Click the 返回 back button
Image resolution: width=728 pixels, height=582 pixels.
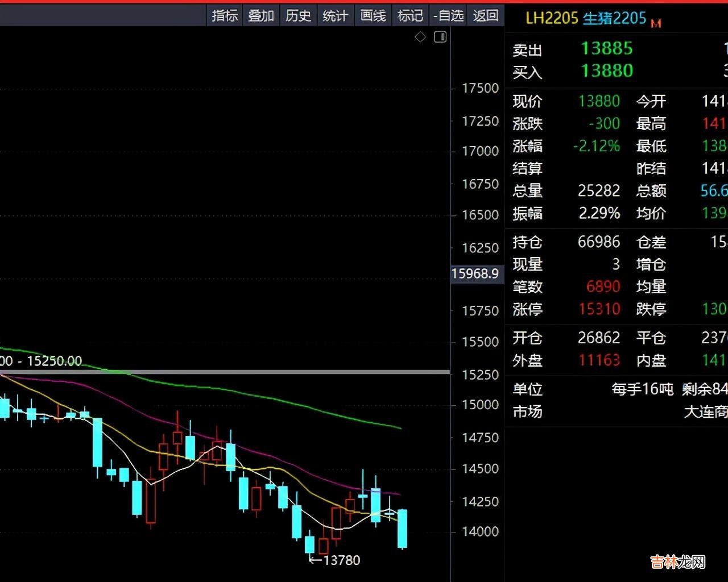(486, 15)
